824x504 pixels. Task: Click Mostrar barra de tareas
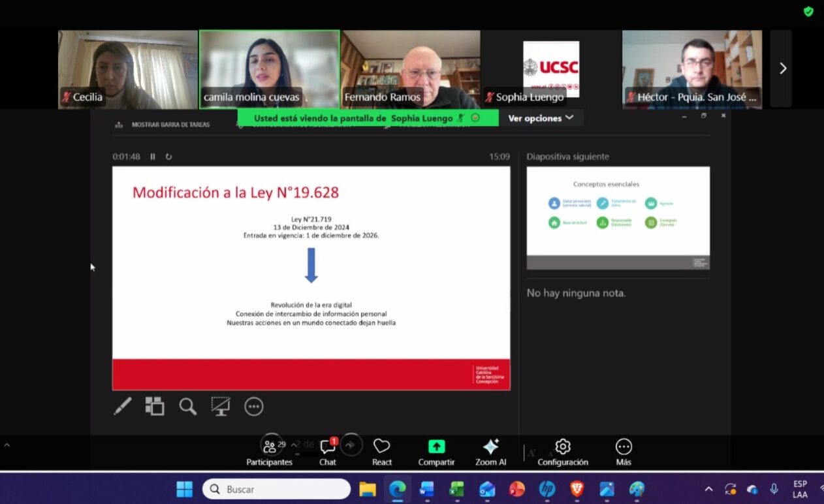163,125
